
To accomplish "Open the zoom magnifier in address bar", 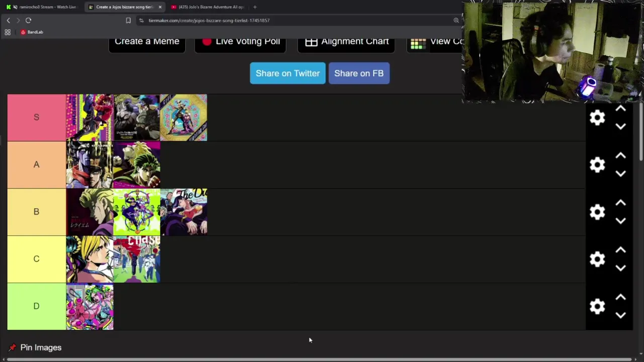I will tap(456, 20).
